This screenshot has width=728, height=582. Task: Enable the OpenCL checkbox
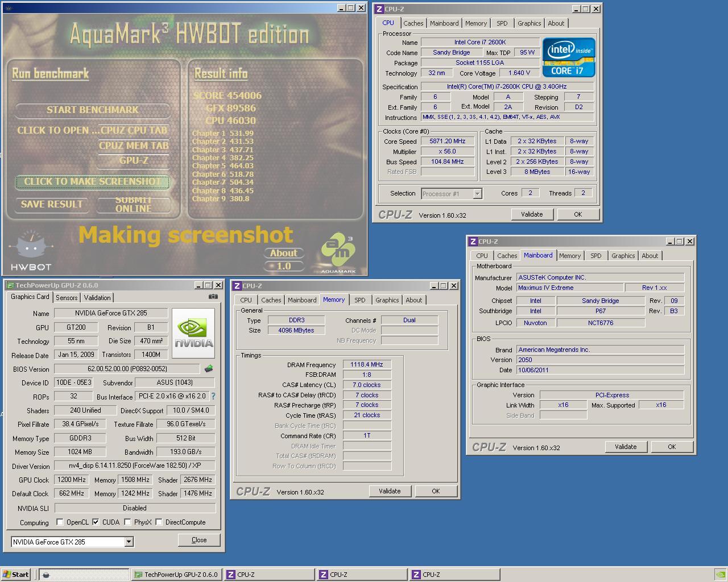60,522
